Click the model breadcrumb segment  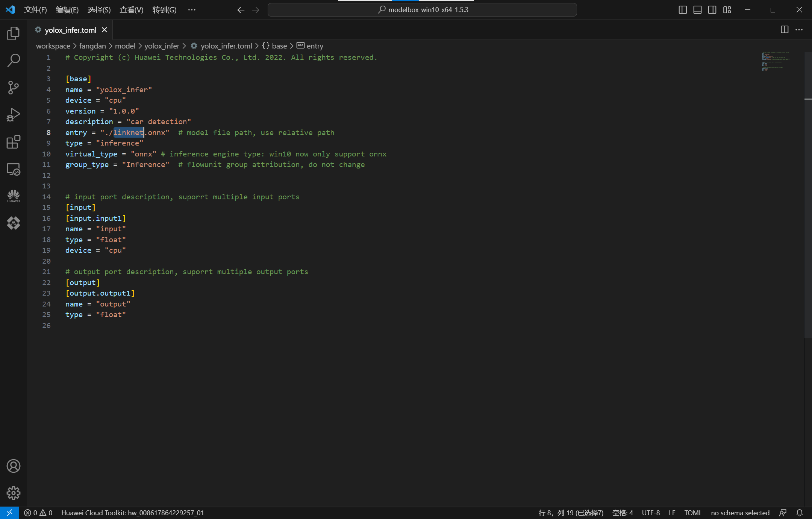click(125, 46)
